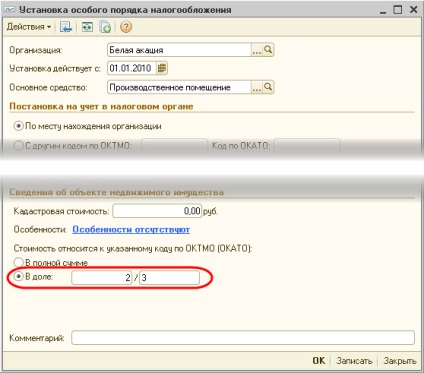The width and height of the screenshot is (424, 373).
Task: Choose the В доле radio button
Action: click(18, 277)
